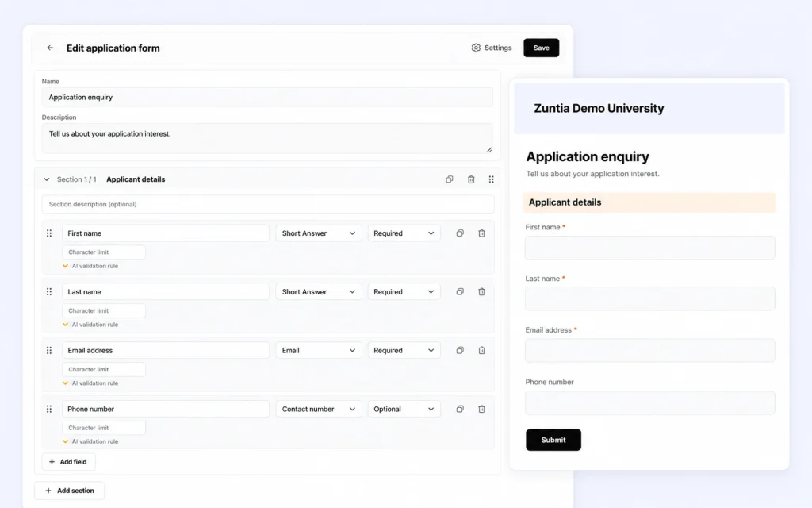
Task: Duplicate the Last name field
Action: pos(460,292)
